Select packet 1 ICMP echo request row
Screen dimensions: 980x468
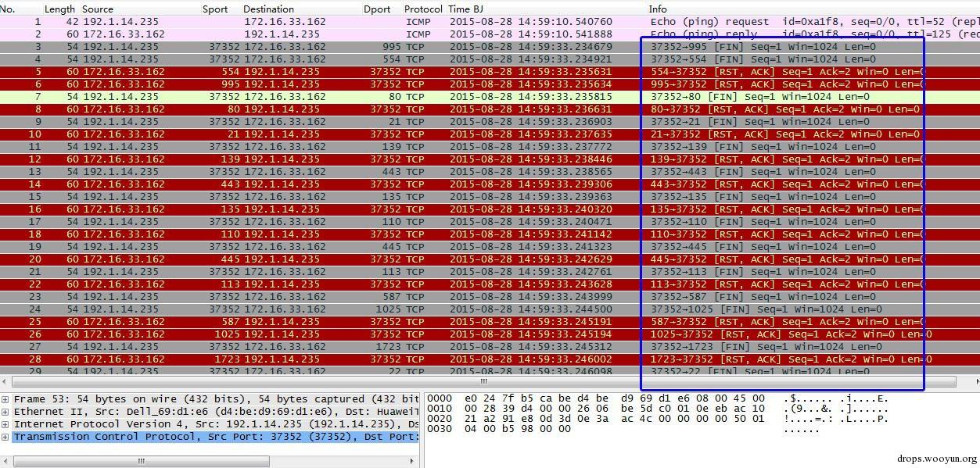pos(313,22)
